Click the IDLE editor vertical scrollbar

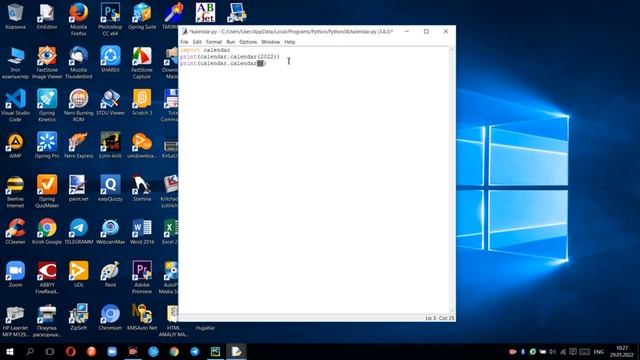(451, 180)
